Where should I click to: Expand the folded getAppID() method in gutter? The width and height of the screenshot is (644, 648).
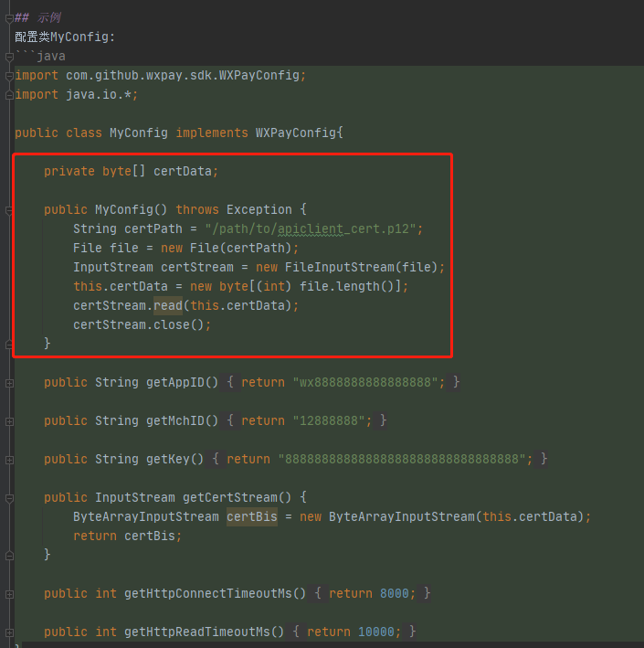click(9, 383)
